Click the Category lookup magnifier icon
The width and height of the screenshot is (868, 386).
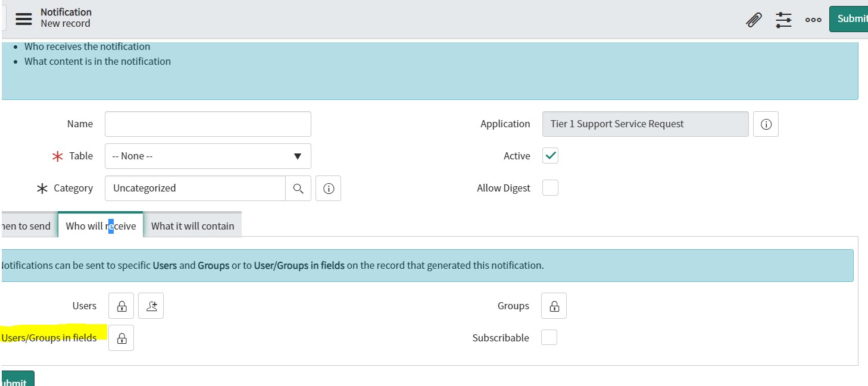pos(298,188)
